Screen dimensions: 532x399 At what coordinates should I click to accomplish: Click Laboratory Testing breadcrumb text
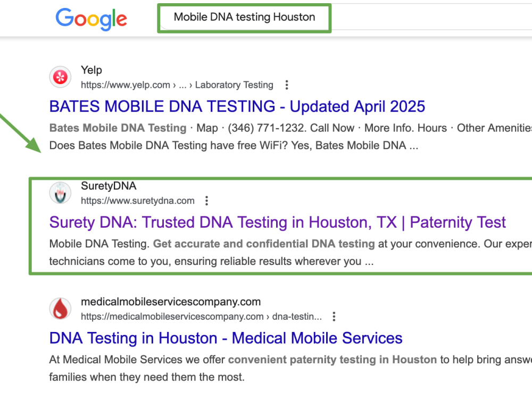(234, 85)
